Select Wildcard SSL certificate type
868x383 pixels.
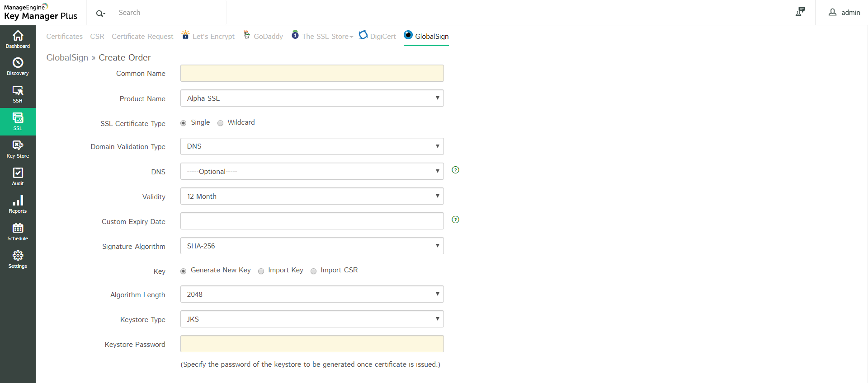221,123
